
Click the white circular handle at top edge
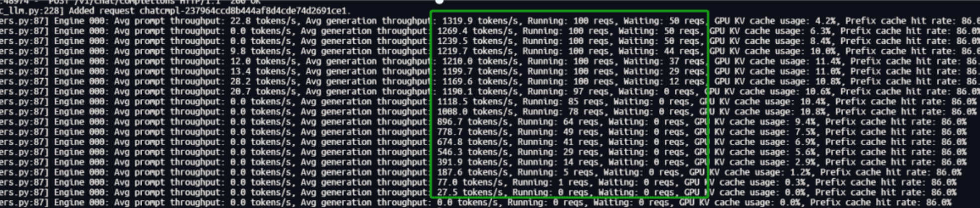point(439,1)
